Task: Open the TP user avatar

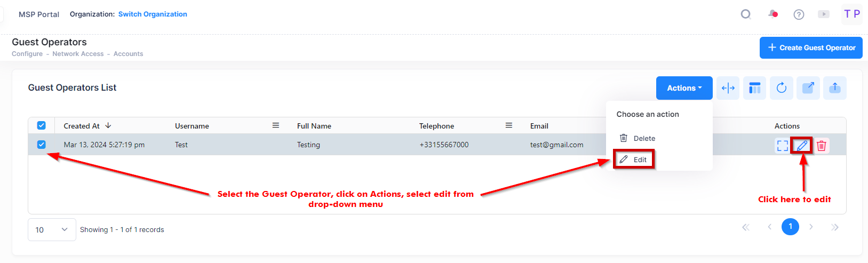Action: [851, 14]
